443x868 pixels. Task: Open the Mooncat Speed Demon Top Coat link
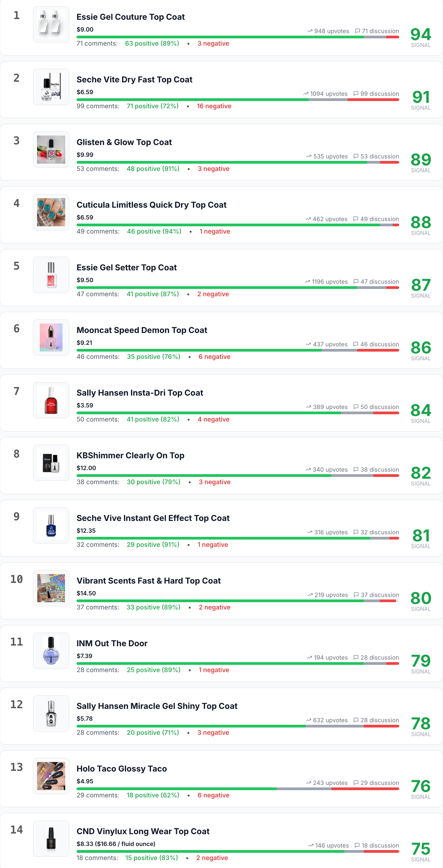click(142, 330)
